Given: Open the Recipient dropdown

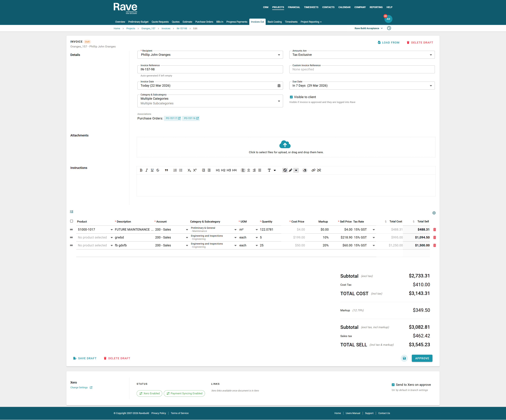Looking at the screenshot, I should 279,55.
